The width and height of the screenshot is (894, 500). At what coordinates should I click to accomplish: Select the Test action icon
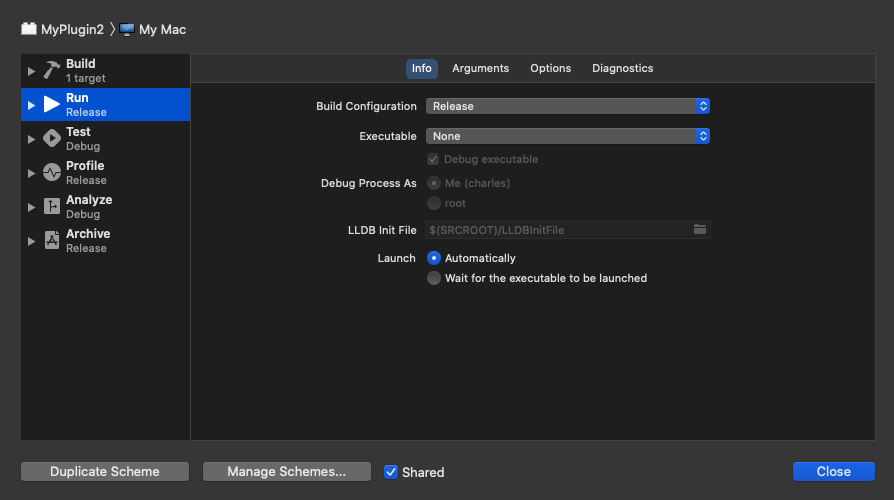pyautogui.click(x=52, y=139)
